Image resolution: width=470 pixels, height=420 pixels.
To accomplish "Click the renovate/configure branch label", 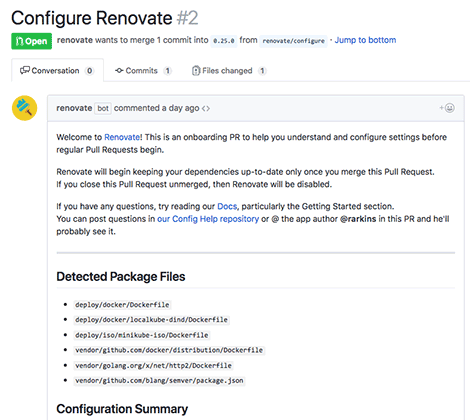I will [293, 41].
